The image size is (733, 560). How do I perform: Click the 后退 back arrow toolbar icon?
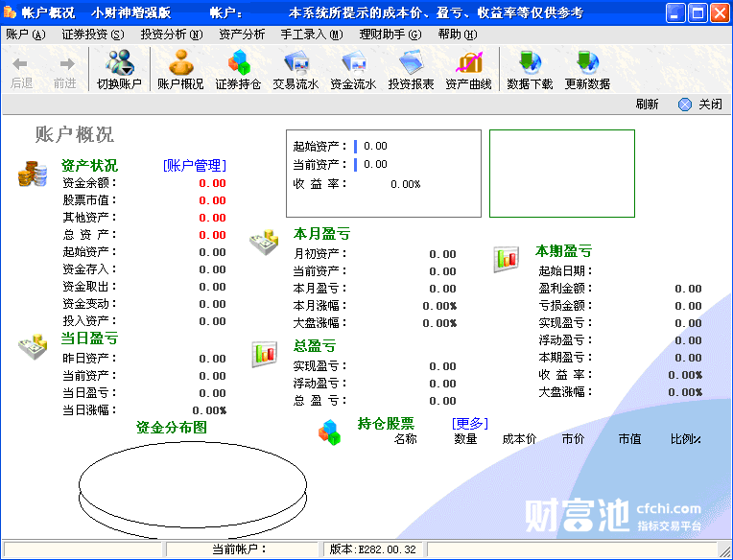tap(20, 64)
